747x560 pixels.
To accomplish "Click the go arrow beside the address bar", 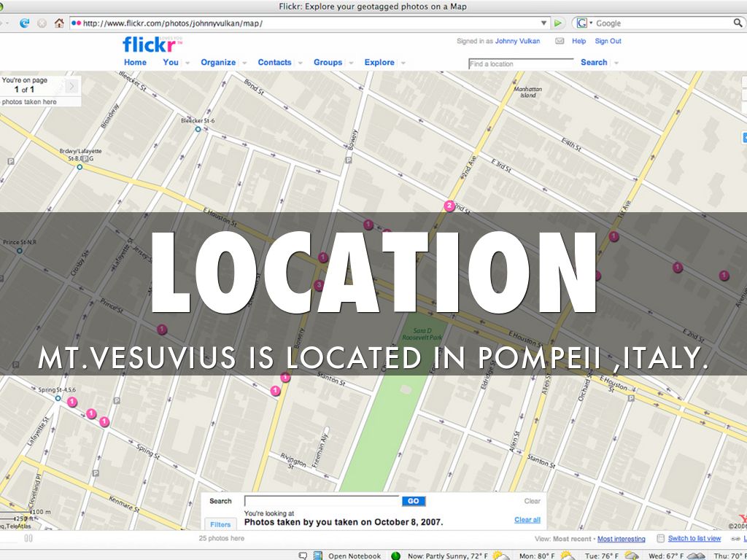I will pos(558,23).
